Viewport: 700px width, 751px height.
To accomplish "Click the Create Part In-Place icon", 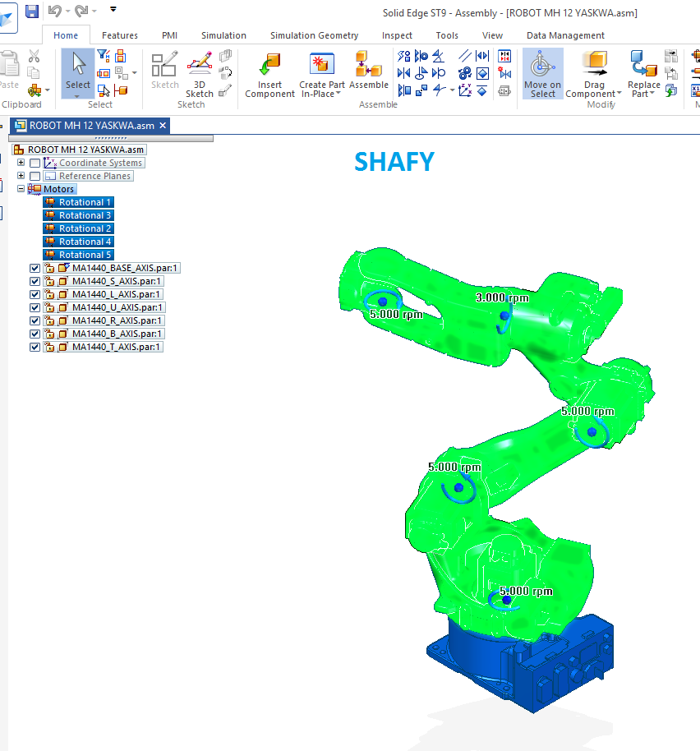I will pyautogui.click(x=322, y=65).
